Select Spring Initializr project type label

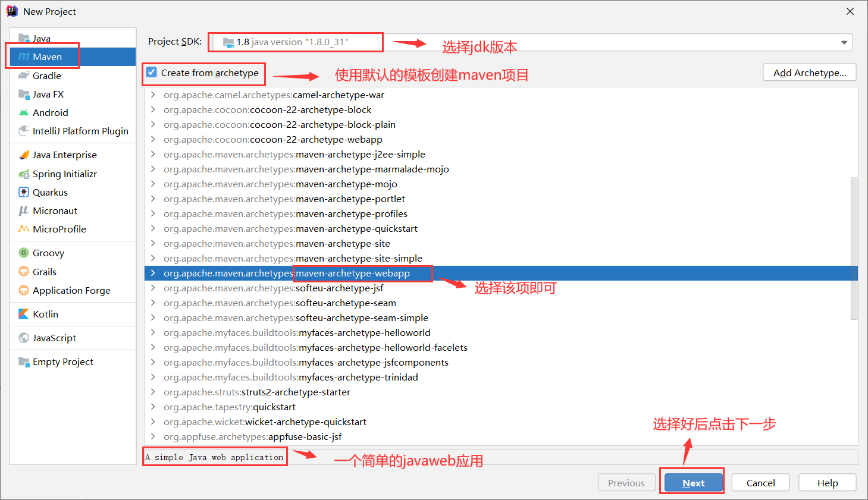65,174
